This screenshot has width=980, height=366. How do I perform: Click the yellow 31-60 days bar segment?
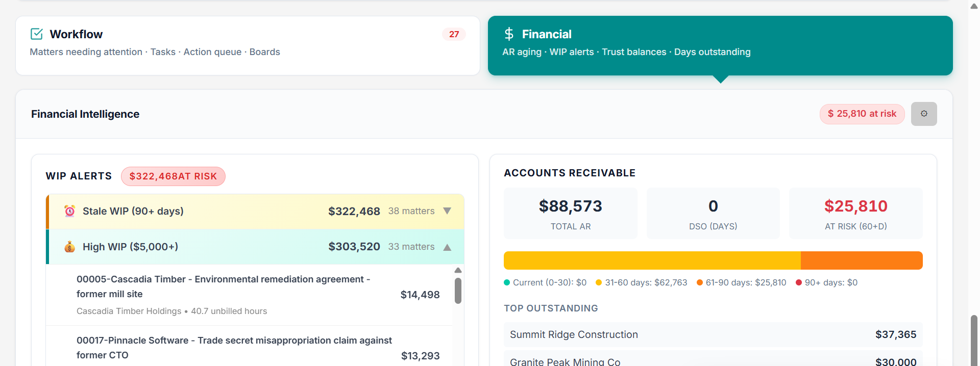pyautogui.click(x=652, y=260)
